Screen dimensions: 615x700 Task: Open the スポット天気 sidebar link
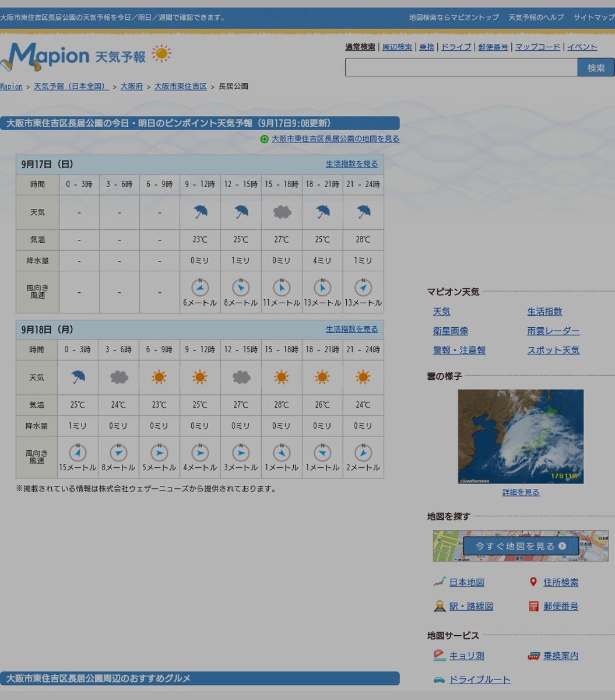553,350
